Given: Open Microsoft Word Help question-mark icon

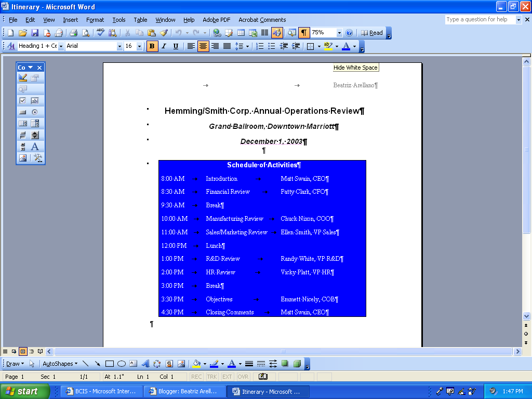Looking at the screenshot, I should coord(349,33).
